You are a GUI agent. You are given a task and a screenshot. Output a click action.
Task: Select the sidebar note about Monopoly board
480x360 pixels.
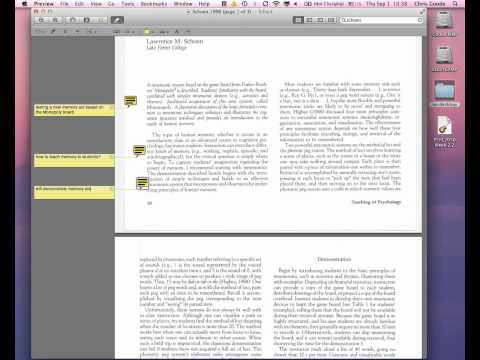click(74, 110)
